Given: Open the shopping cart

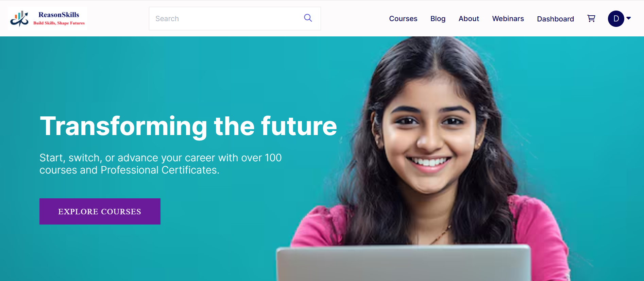Looking at the screenshot, I should (591, 19).
